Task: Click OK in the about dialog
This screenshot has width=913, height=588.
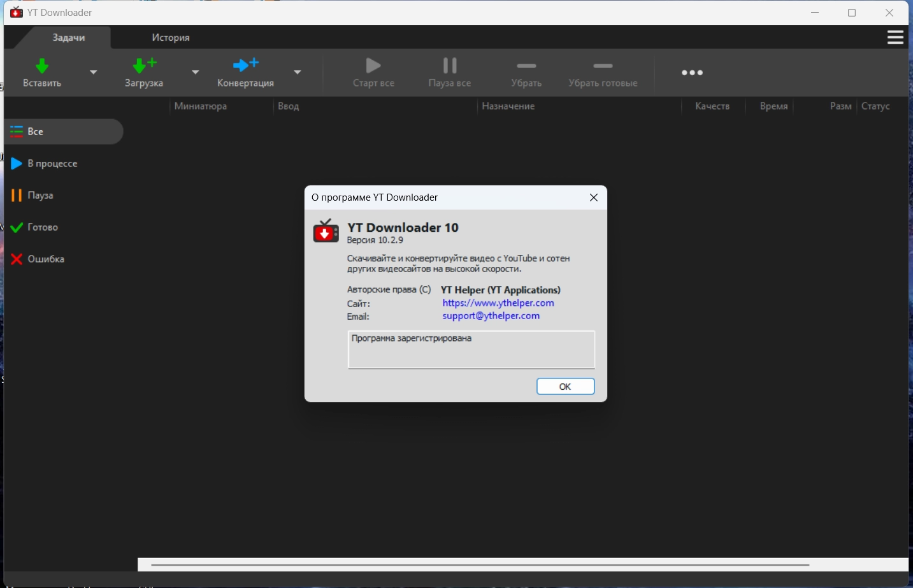Action: [566, 387]
